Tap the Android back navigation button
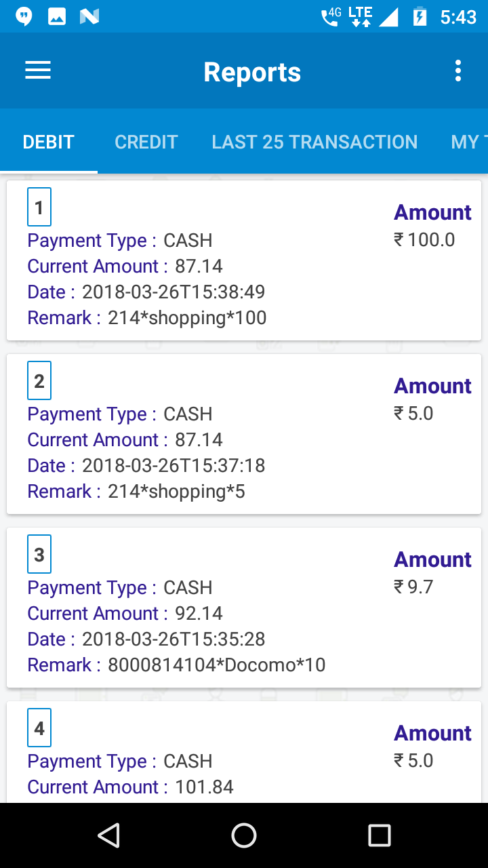Viewport: 488px width, 868px height. pyautogui.click(x=108, y=835)
